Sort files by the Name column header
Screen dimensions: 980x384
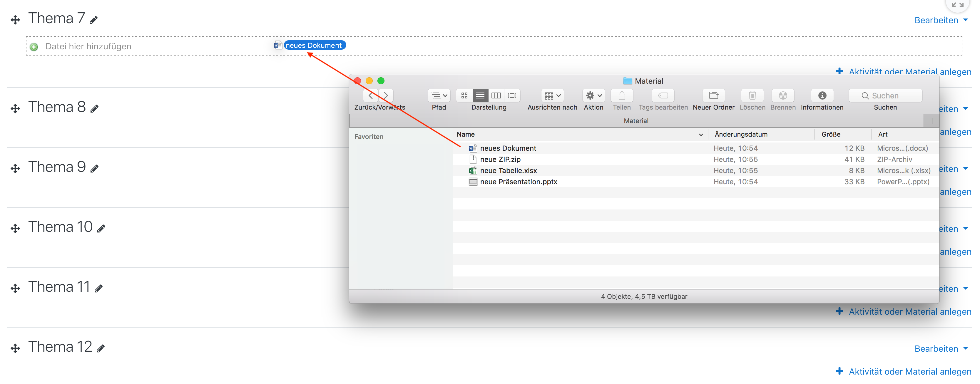[466, 134]
